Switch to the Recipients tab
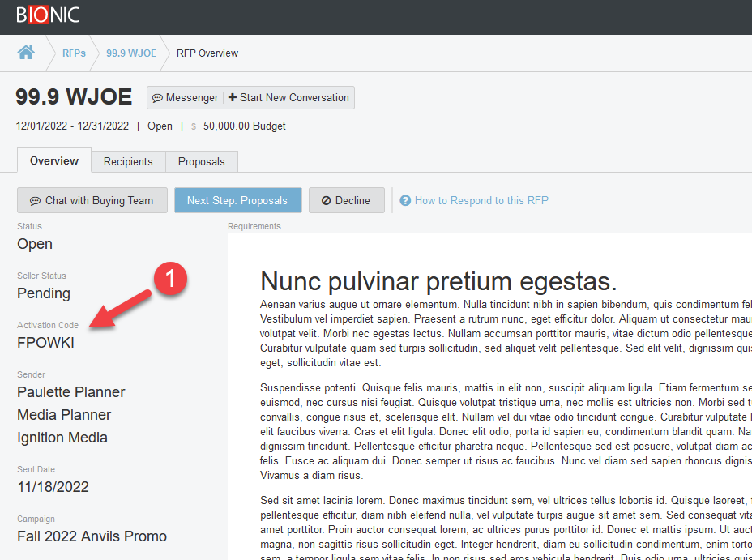 (x=128, y=161)
